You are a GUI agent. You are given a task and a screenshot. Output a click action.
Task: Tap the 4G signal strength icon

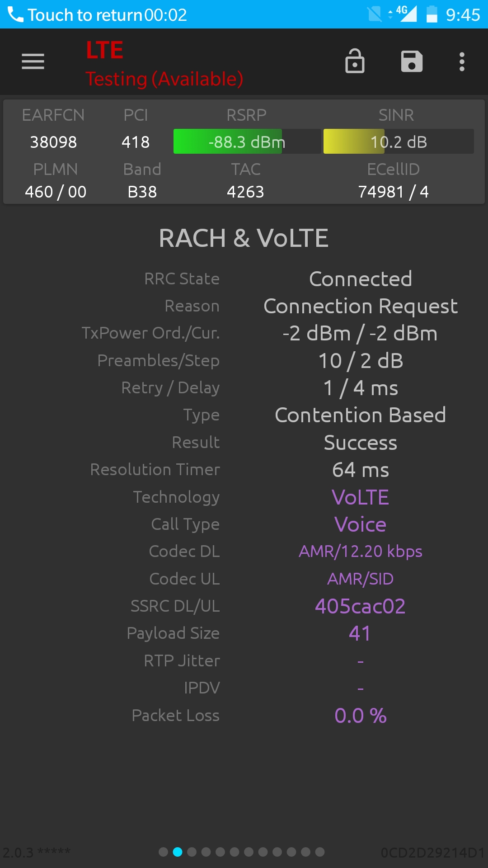tap(405, 14)
